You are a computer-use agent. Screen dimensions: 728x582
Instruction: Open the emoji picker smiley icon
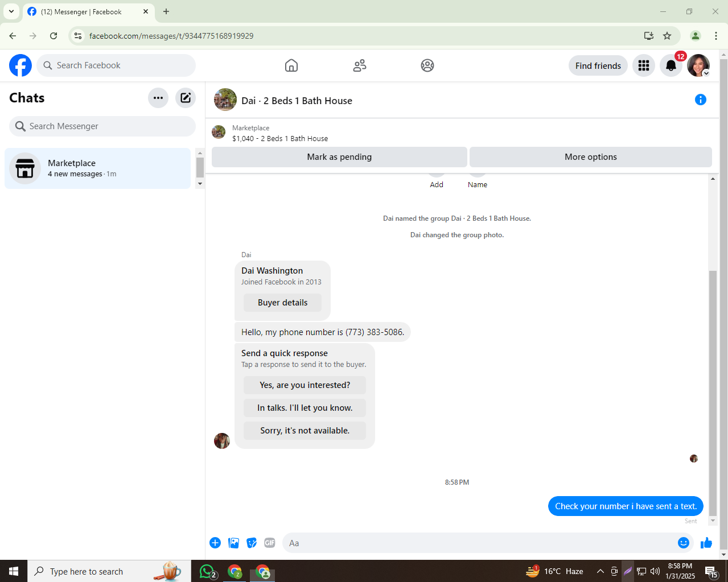pos(684,543)
